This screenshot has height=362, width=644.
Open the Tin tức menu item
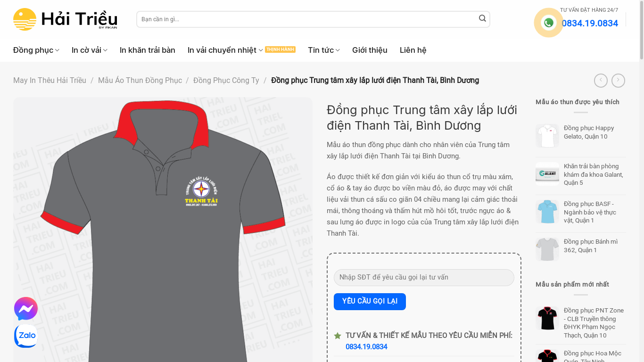(x=321, y=50)
